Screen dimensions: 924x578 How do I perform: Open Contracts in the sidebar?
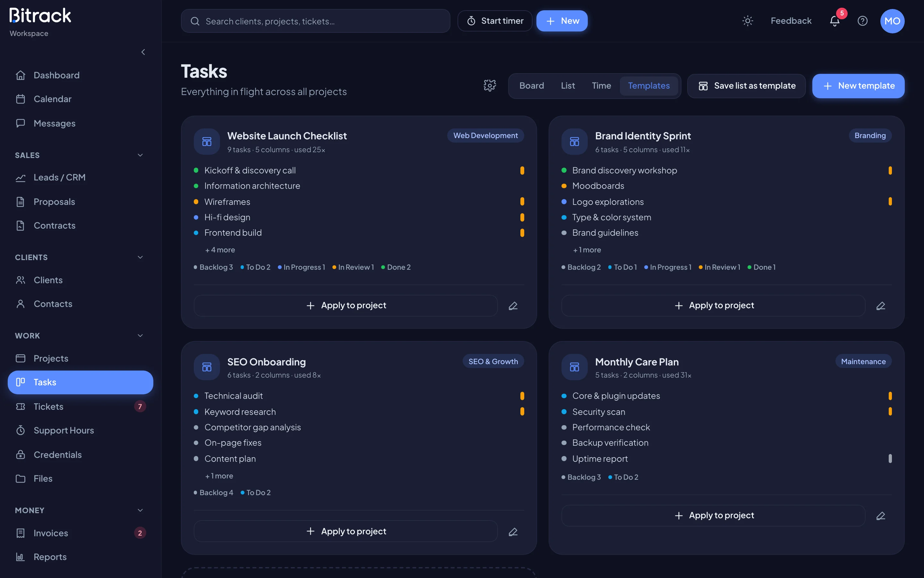click(80, 225)
